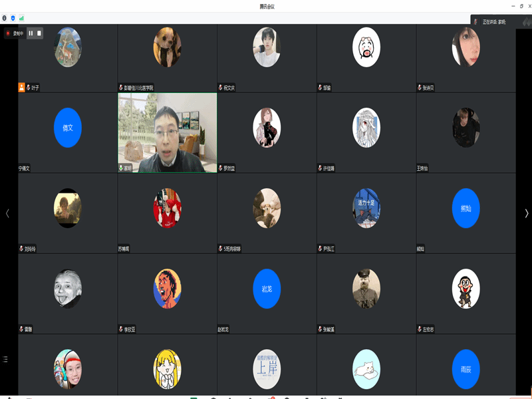
Task: Click the blue security shield icon
Action: pos(13,18)
